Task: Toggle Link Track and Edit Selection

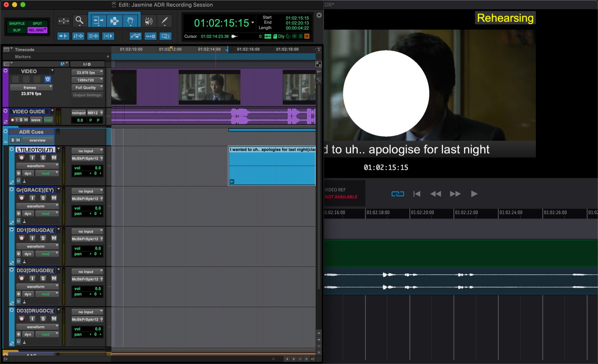Action: (93, 36)
